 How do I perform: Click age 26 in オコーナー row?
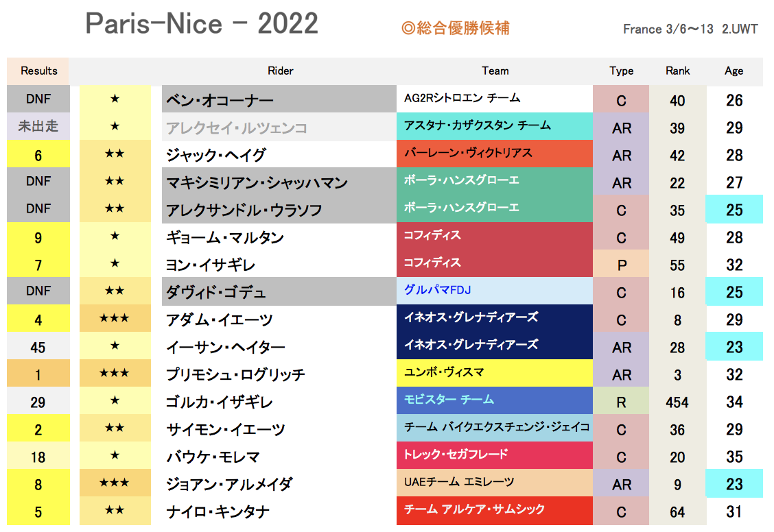[x=734, y=99]
